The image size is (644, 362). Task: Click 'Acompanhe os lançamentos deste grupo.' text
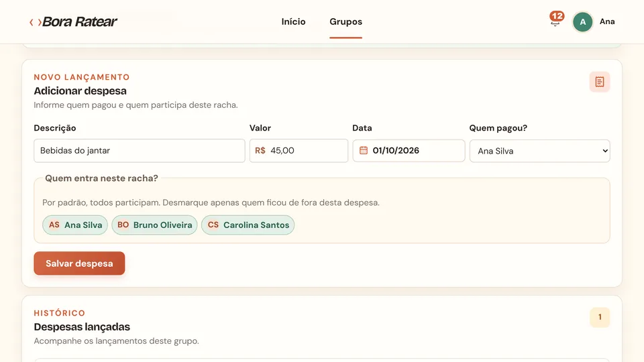tap(116, 341)
